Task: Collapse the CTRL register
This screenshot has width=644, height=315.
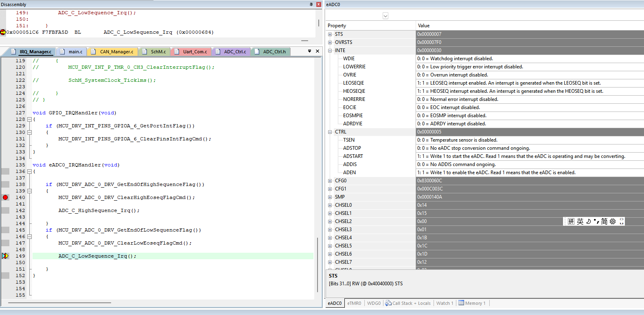Action: click(330, 132)
